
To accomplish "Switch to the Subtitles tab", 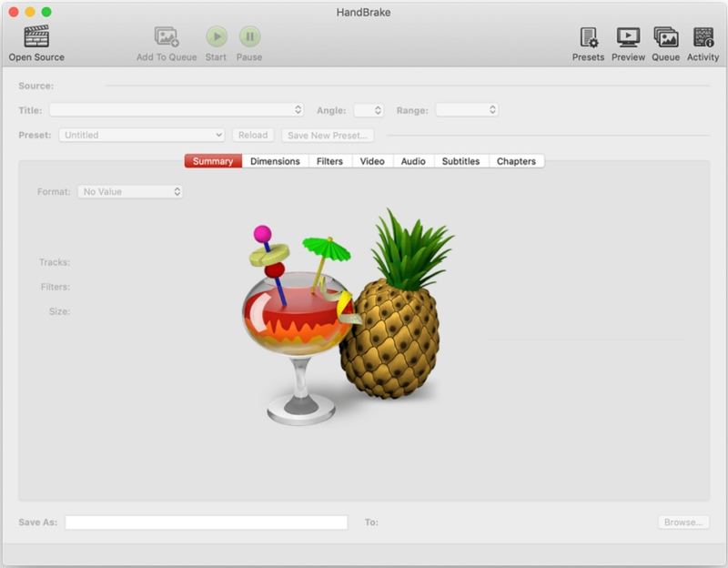I will pyautogui.click(x=461, y=161).
